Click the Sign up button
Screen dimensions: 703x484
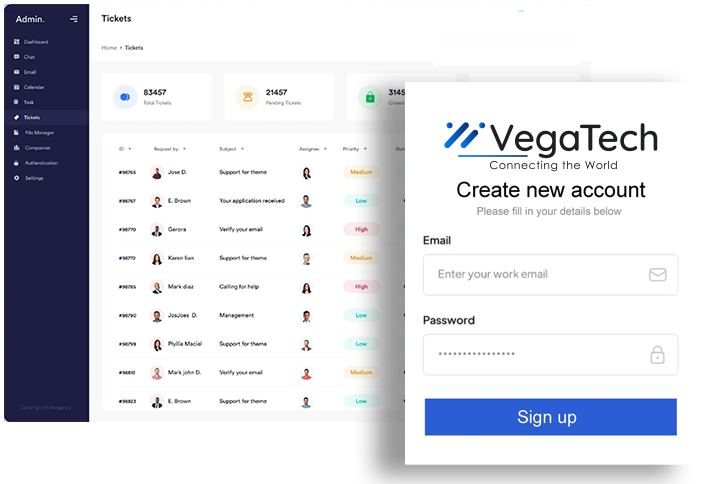pyautogui.click(x=551, y=417)
